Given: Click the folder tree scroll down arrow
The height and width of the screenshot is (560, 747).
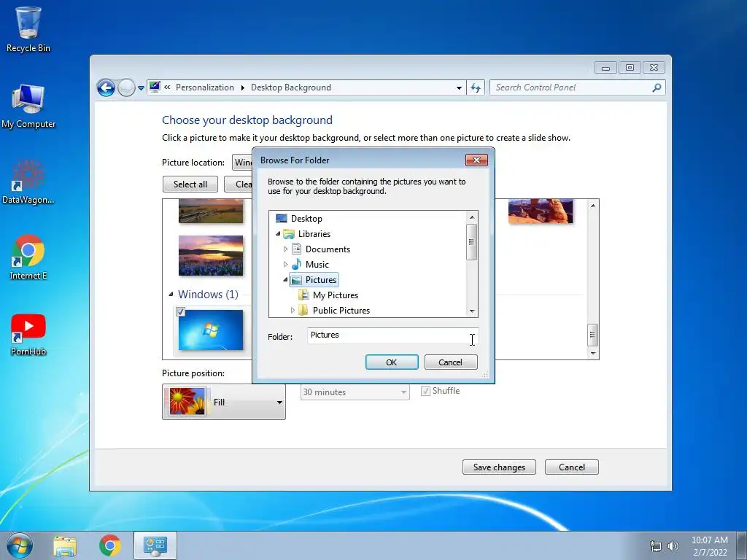Looking at the screenshot, I should 472,311.
